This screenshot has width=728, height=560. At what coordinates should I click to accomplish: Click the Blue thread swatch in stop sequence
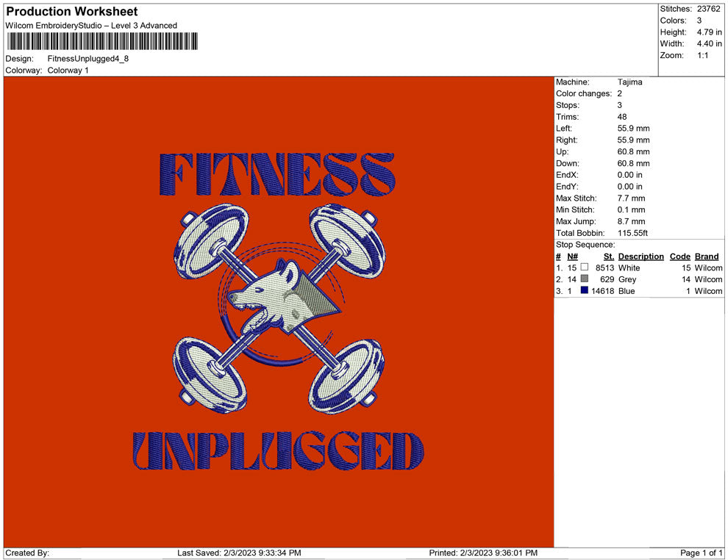(x=585, y=291)
